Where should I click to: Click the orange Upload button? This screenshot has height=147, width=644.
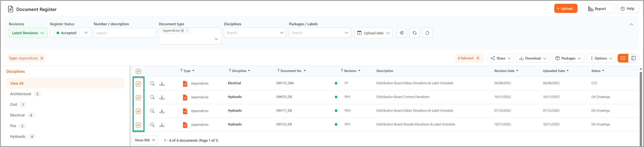coord(565,9)
